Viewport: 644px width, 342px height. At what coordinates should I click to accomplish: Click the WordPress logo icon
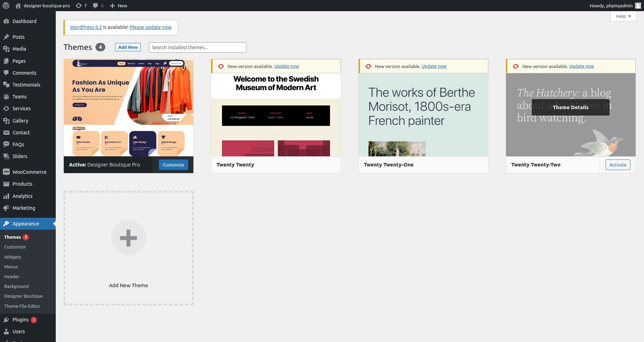click(6, 6)
